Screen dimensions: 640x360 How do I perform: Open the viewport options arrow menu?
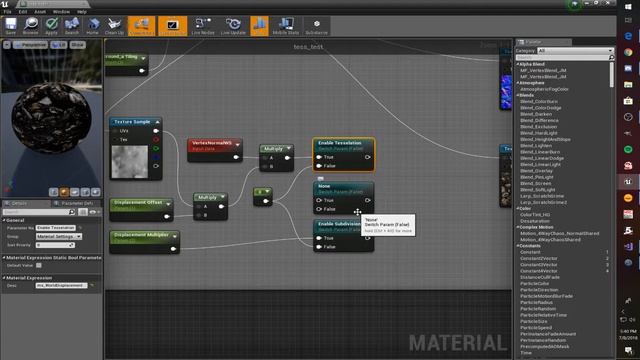(7, 44)
